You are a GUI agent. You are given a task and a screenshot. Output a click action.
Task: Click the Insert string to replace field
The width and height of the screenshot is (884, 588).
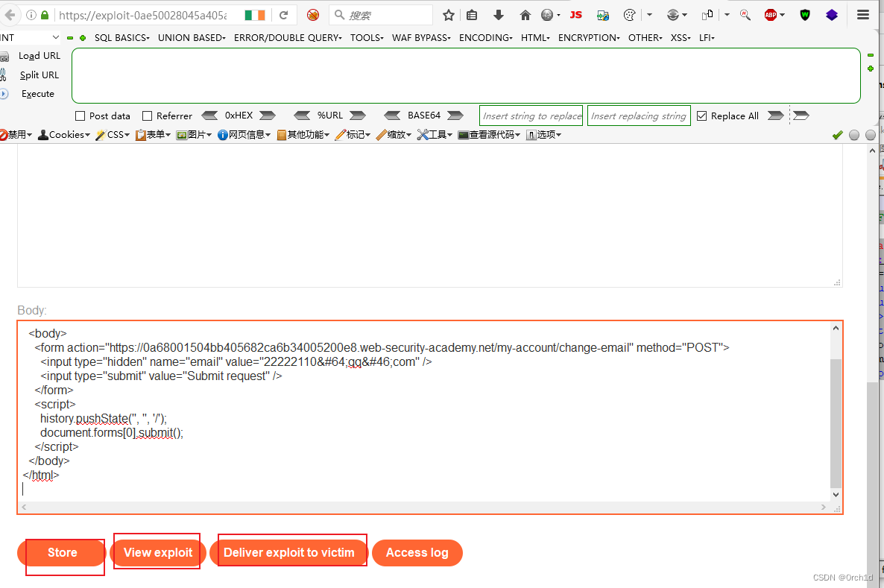point(531,116)
